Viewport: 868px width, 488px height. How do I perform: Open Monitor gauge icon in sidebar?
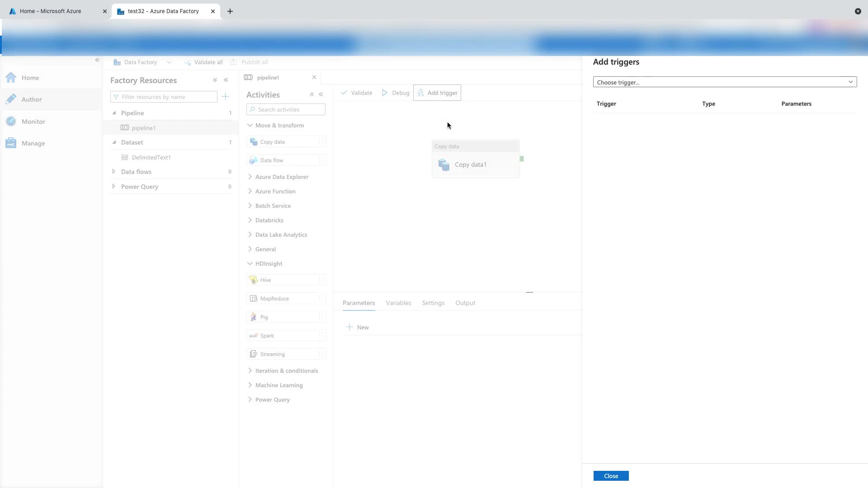pyautogui.click(x=11, y=122)
